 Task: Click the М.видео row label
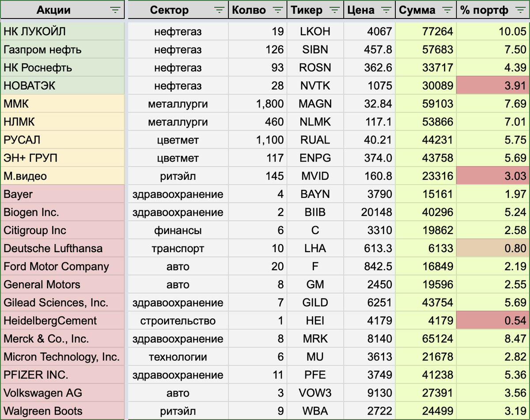click(x=62, y=175)
